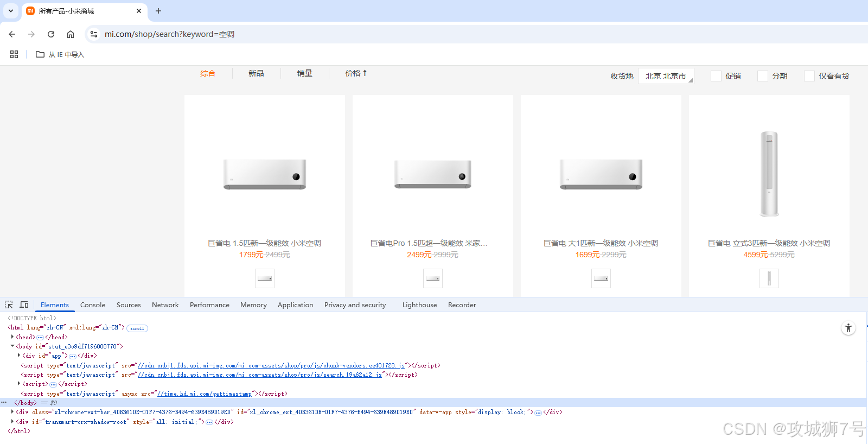Switch to the Elements DevTools tab
The height and width of the screenshot is (444, 868).
(55, 305)
